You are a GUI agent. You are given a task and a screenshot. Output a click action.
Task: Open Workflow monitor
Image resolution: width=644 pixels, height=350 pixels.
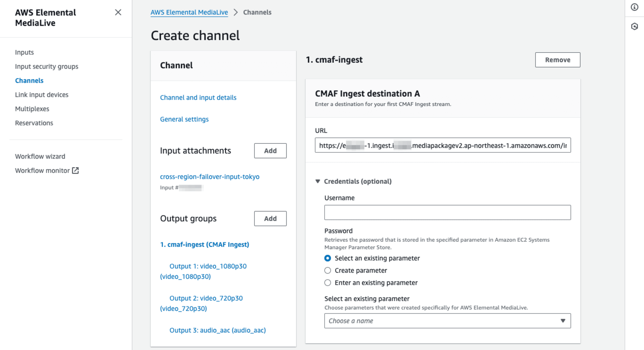(43, 170)
